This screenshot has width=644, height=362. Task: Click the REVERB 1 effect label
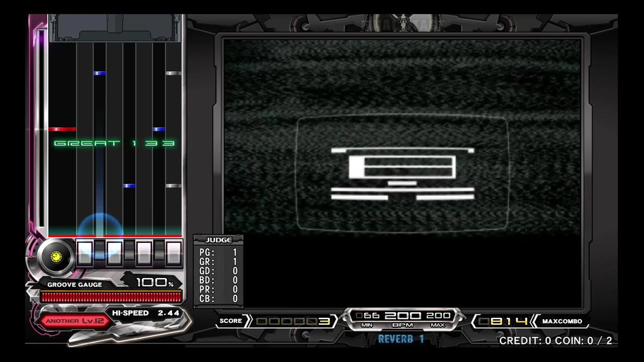(401, 339)
